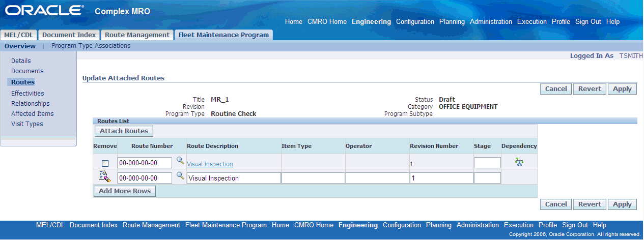
Task: Switch to the Route Management tab
Action: (x=136, y=35)
